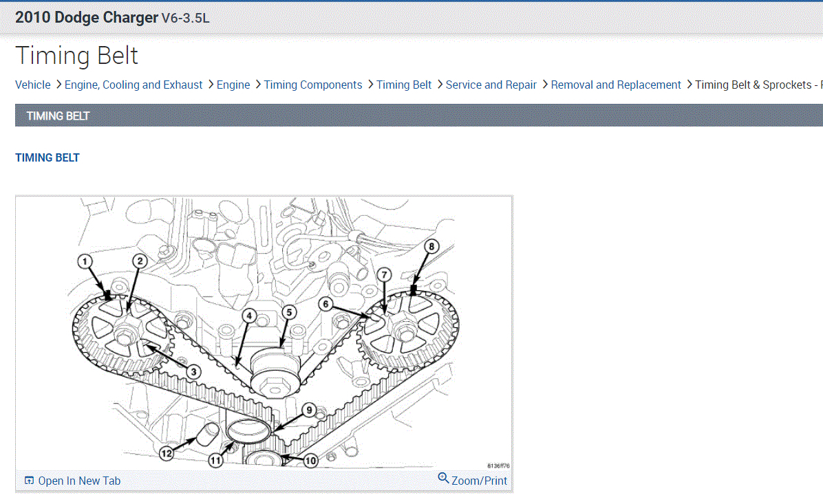Click chevron before Timing Belt & Sprockets
The width and height of the screenshot is (823, 504).
689,85
